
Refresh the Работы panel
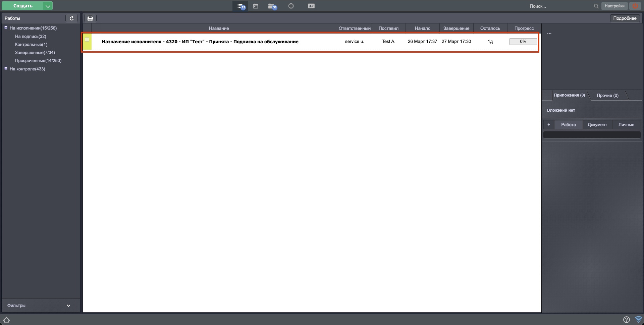pyautogui.click(x=71, y=18)
